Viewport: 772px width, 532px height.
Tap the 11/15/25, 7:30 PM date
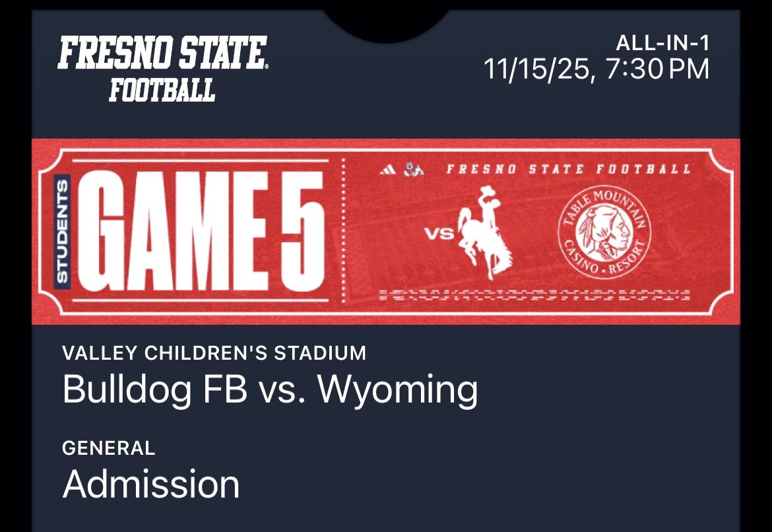coord(596,69)
